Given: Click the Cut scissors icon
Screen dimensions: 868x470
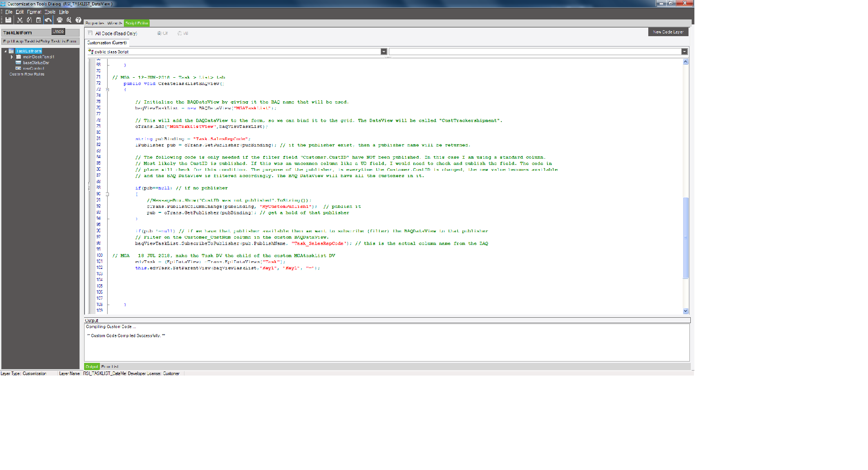Looking at the screenshot, I should tap(20, 20).
